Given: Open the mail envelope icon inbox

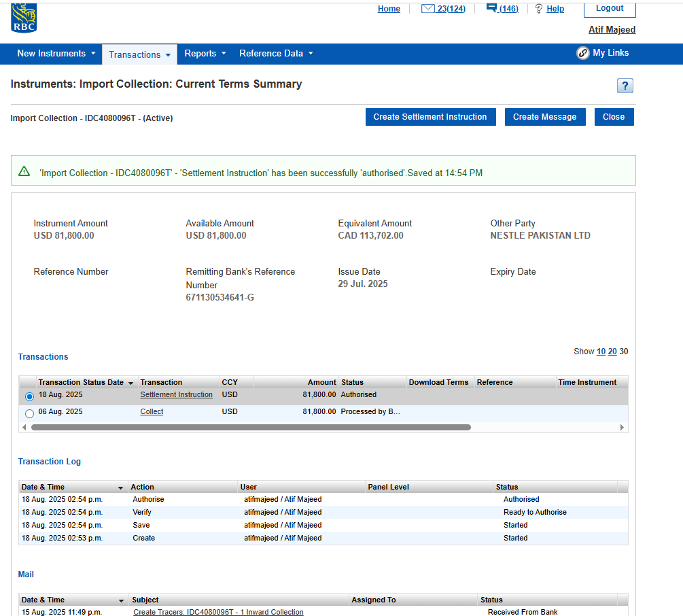Looking at the screenshot, I should [x=427, y=9].
